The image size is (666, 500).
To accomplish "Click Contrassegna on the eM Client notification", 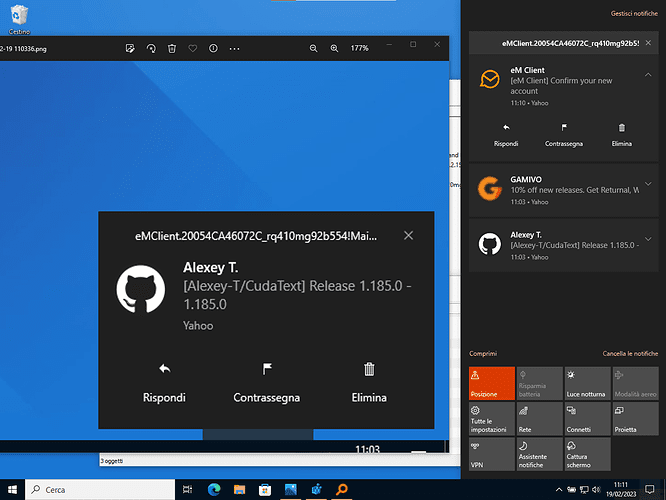I will [564, 136].
